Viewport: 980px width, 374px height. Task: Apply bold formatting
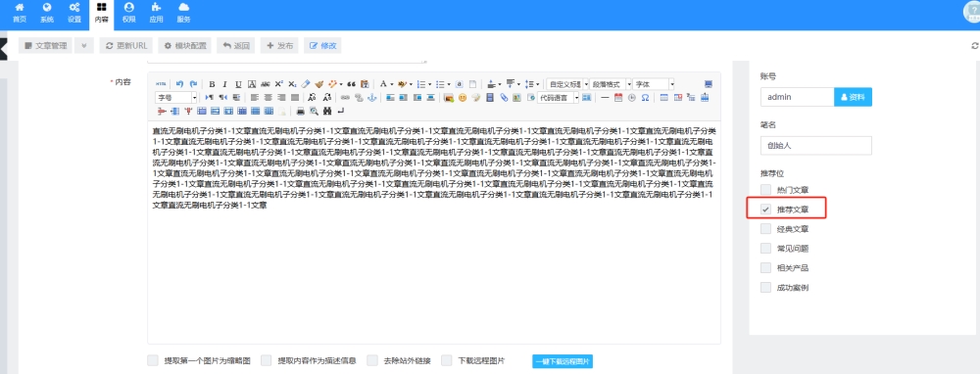pyautogui.click(x=212, y=83)
